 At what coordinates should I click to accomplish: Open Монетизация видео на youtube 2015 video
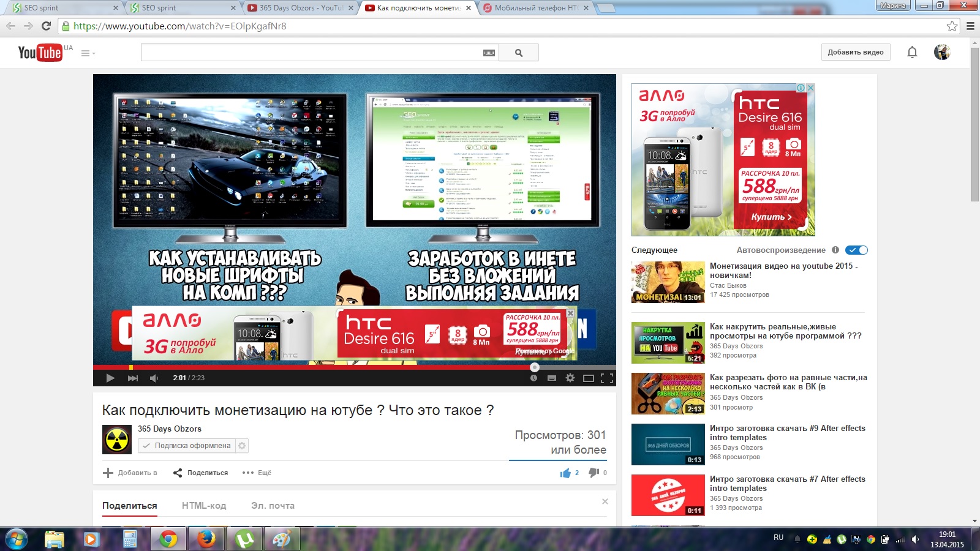click(x=783, y=271)
